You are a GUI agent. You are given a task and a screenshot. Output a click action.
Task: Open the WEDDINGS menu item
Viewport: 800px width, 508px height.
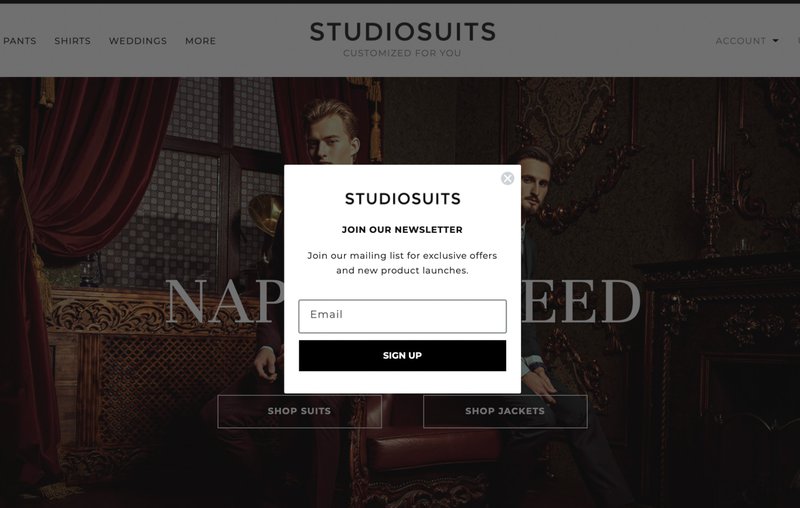138,41
